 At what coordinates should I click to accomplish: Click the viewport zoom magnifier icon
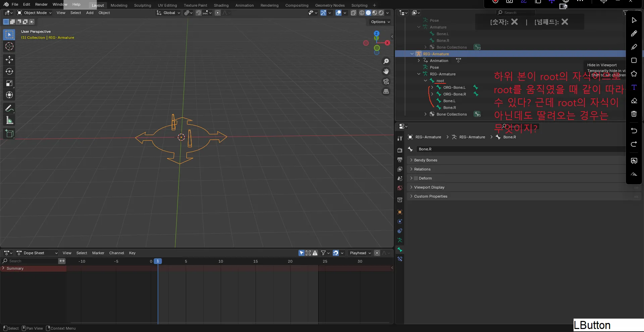[386, 61]
